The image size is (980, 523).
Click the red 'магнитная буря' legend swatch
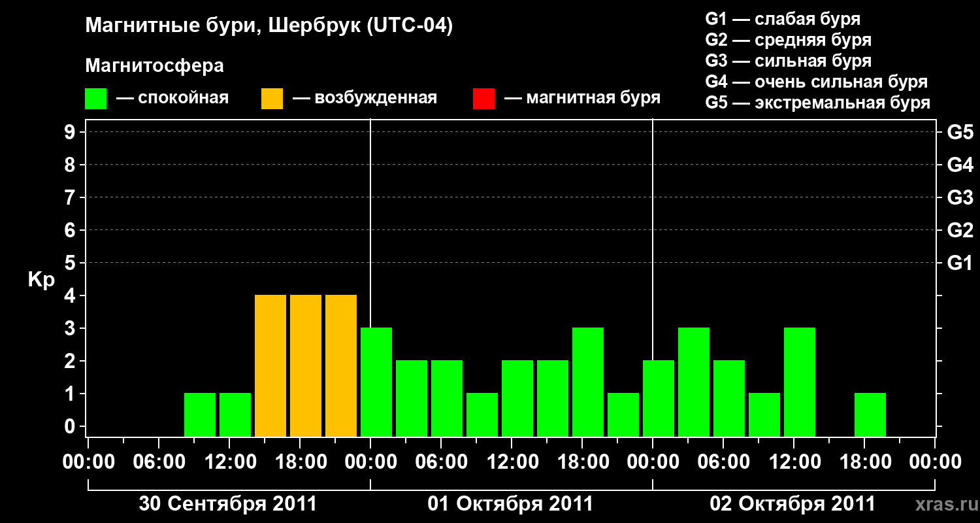point(483,99)
